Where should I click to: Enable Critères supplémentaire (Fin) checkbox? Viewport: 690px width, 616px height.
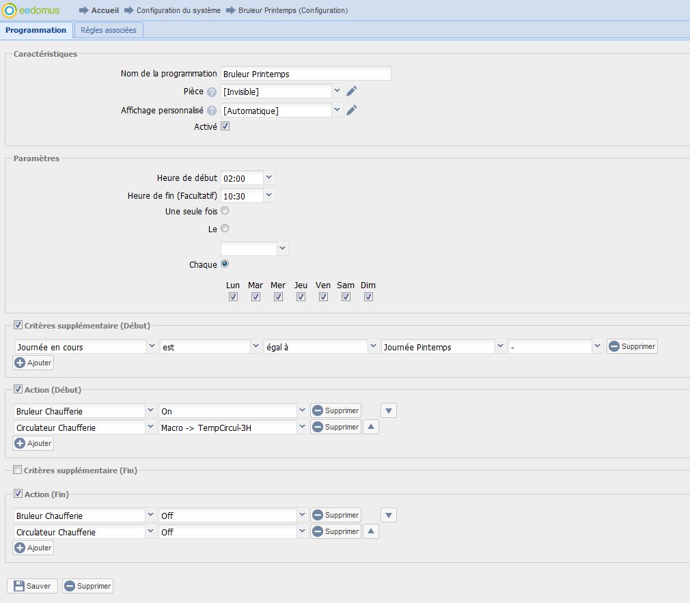click(18, 470)
